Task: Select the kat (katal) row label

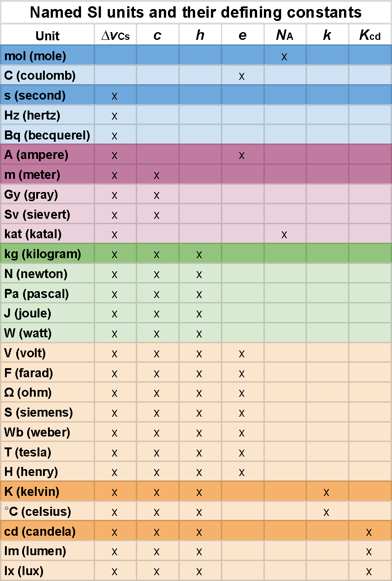Action: (x=33, y=234)
